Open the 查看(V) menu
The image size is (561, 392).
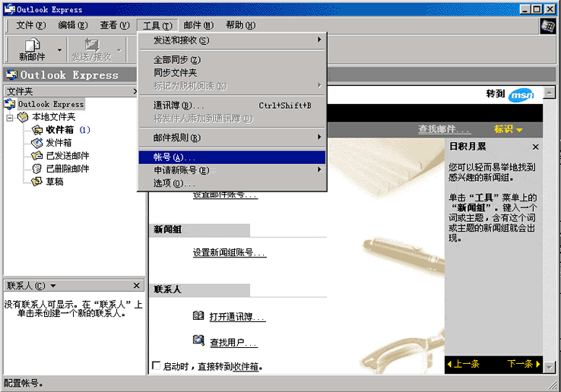coord(115,25)
